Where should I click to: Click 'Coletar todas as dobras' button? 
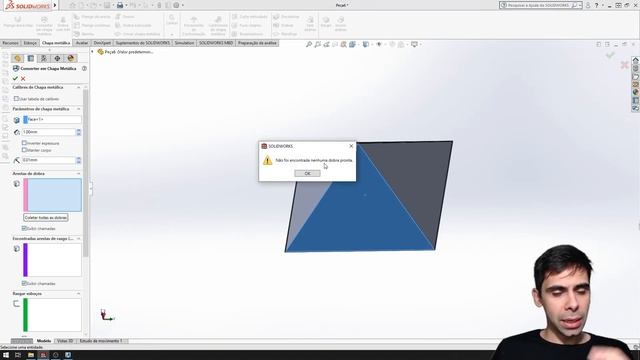46,218
